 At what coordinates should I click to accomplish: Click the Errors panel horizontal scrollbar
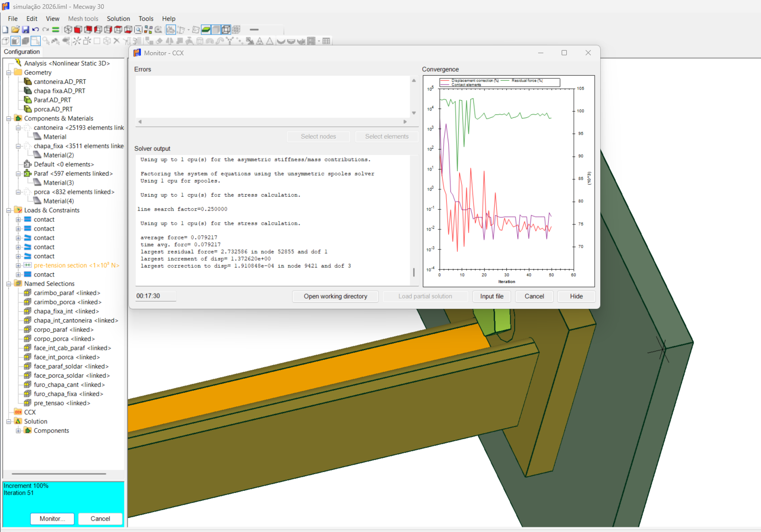pyautogui.click(x=272, y=122)
